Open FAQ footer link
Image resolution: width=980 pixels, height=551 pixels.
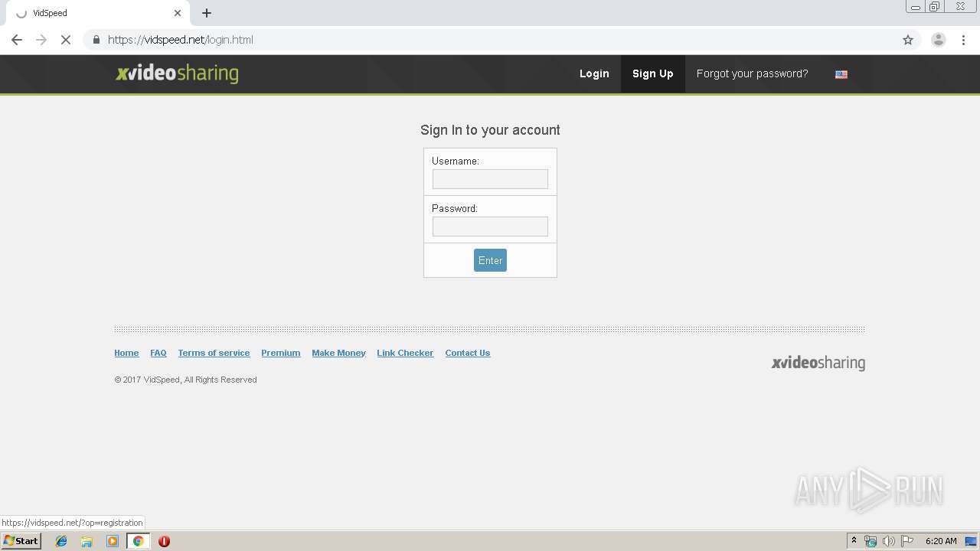point(158,353)
